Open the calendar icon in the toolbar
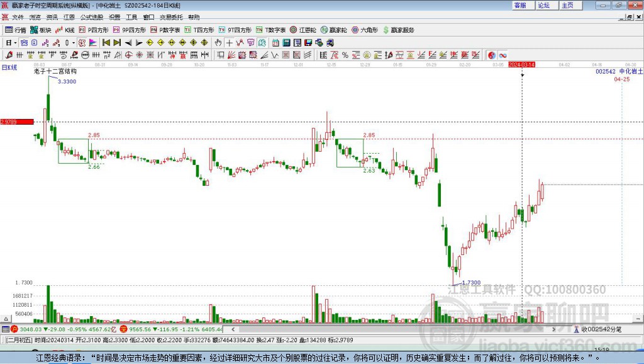 click(275, 43)
